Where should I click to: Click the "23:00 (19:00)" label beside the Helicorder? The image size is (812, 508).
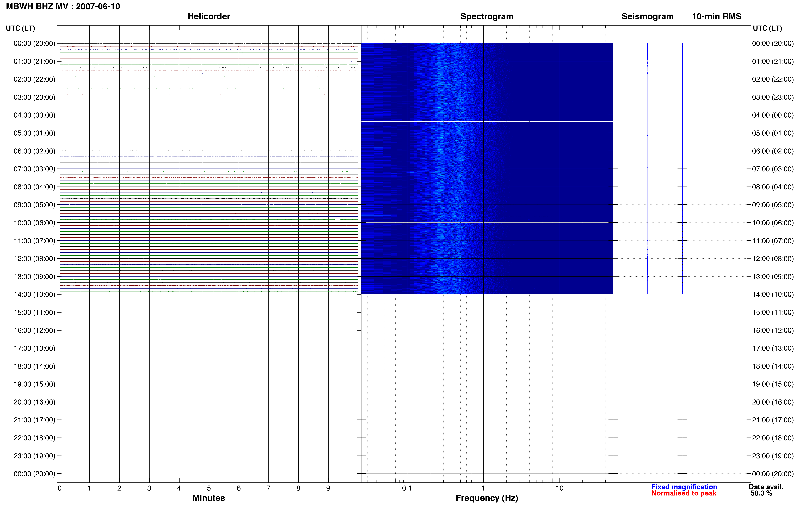pos(34,456)
